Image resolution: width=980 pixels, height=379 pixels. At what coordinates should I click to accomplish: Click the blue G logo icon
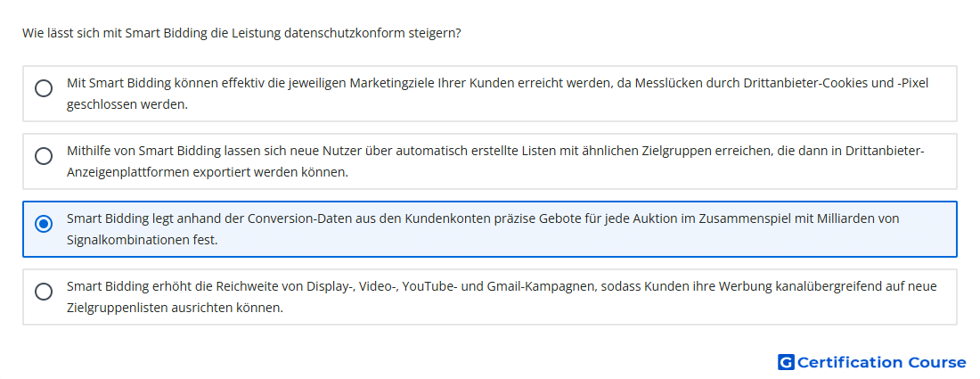(x=785, y=362)
